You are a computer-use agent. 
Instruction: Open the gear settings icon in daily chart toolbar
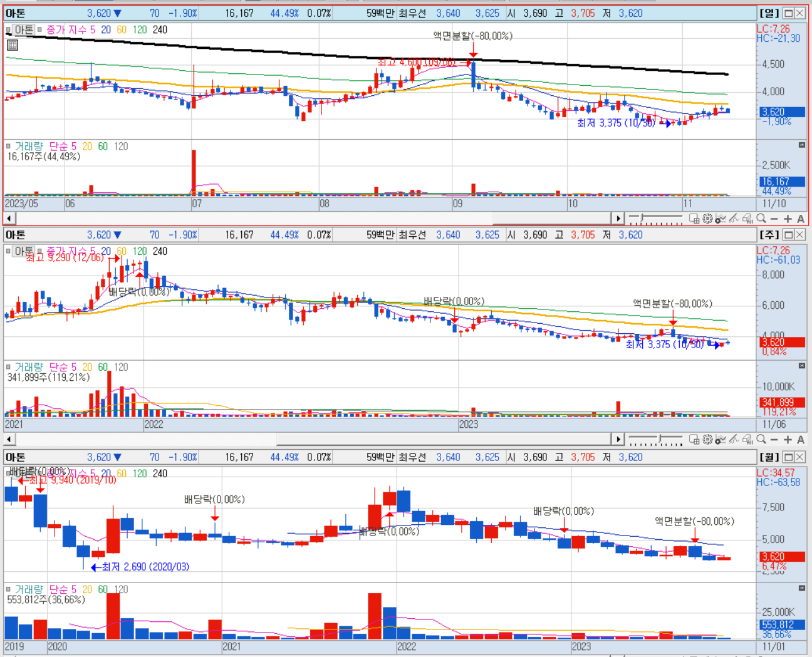point(707,219)
